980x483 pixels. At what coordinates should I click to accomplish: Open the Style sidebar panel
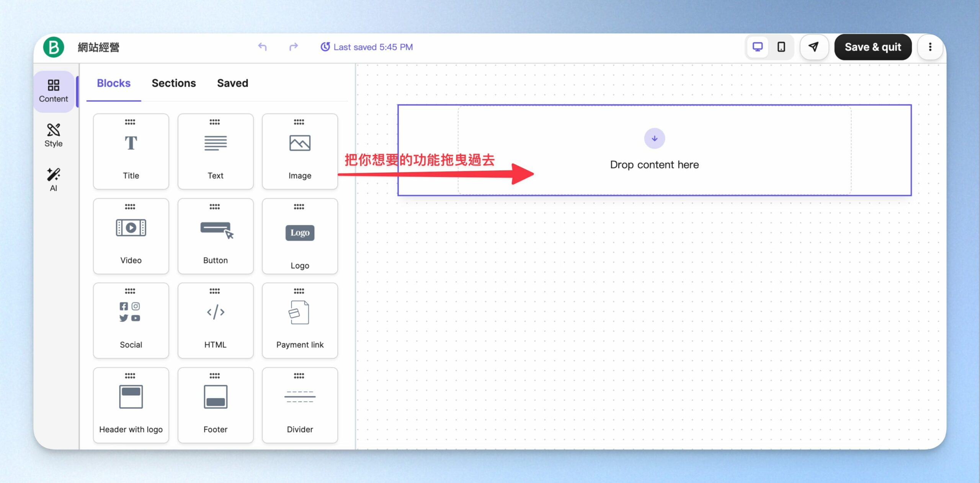click(x=54, y=136)
